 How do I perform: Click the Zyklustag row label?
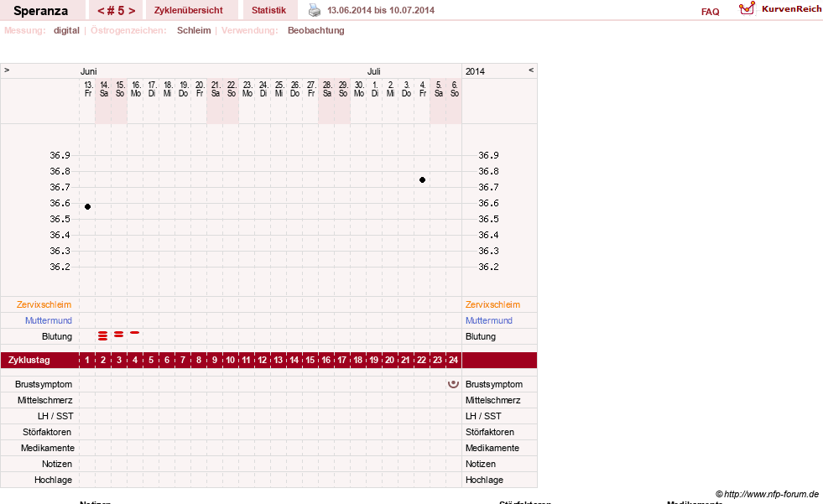[29, 360]
